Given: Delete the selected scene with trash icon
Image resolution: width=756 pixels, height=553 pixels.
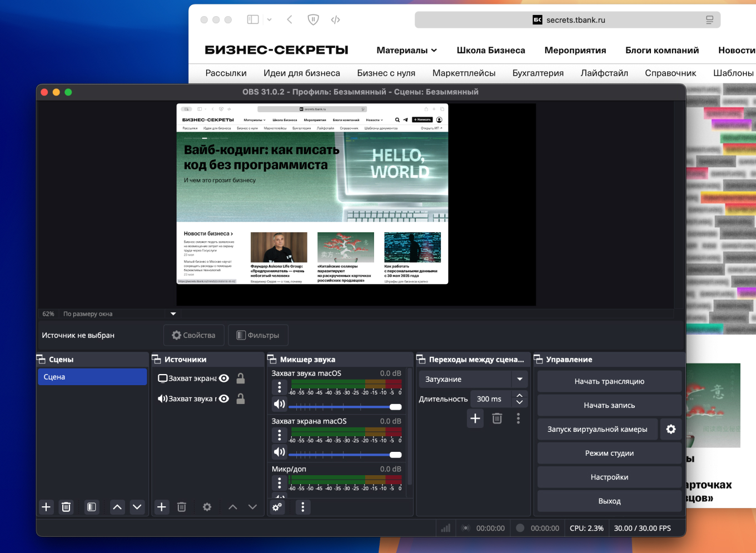Looking at the screenshot, I should [66, 507].
